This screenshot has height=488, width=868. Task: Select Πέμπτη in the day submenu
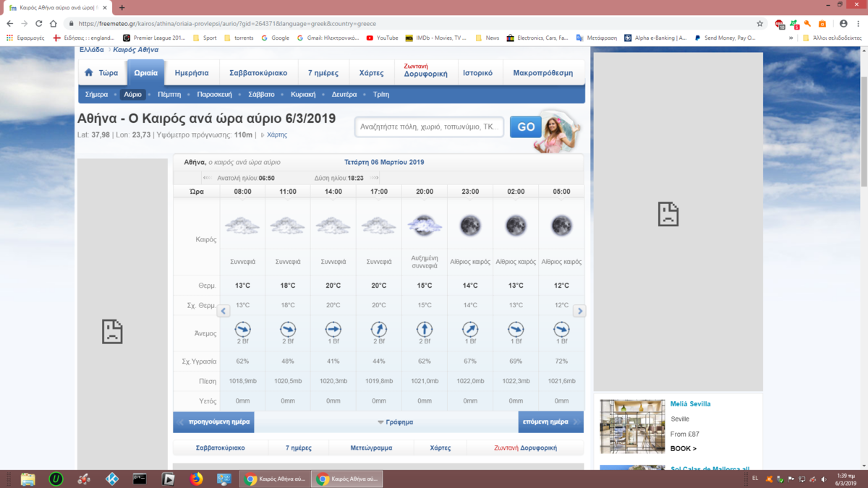coord(169,95)
